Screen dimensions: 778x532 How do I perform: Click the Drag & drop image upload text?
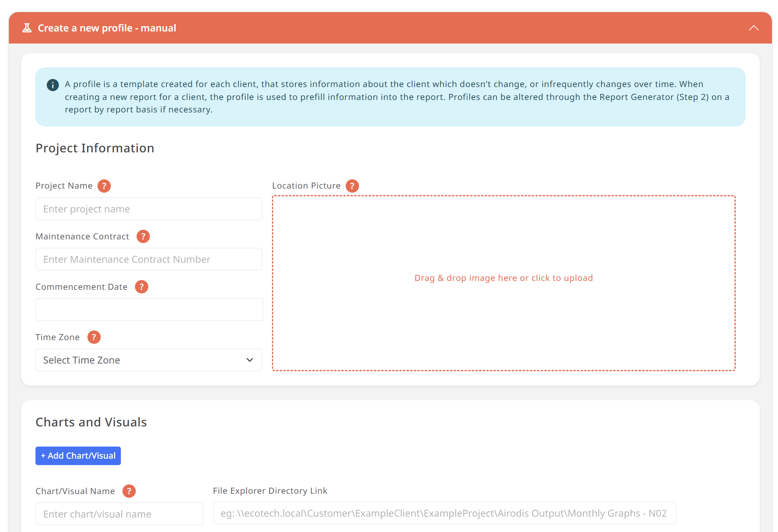pos(504,278)
